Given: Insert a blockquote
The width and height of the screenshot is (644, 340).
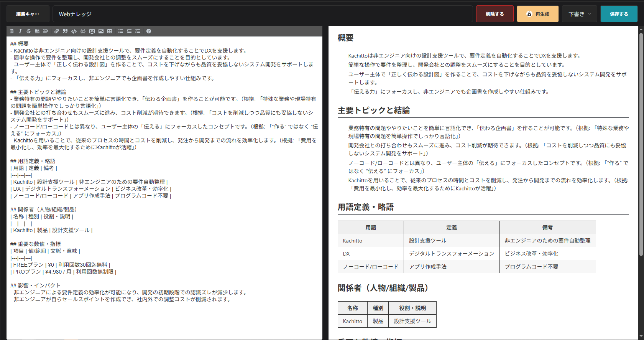Looking at the screenshot, I should point(65,31).
